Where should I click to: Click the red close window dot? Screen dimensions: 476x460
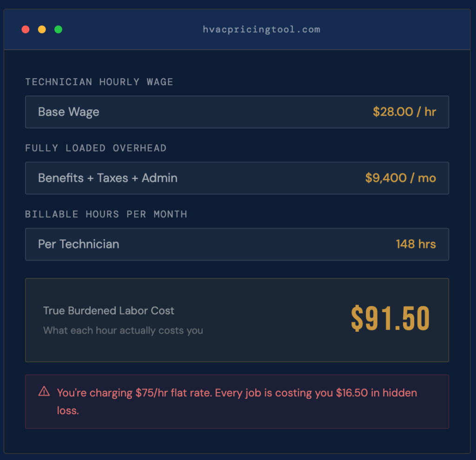click(x=26, y=30)
